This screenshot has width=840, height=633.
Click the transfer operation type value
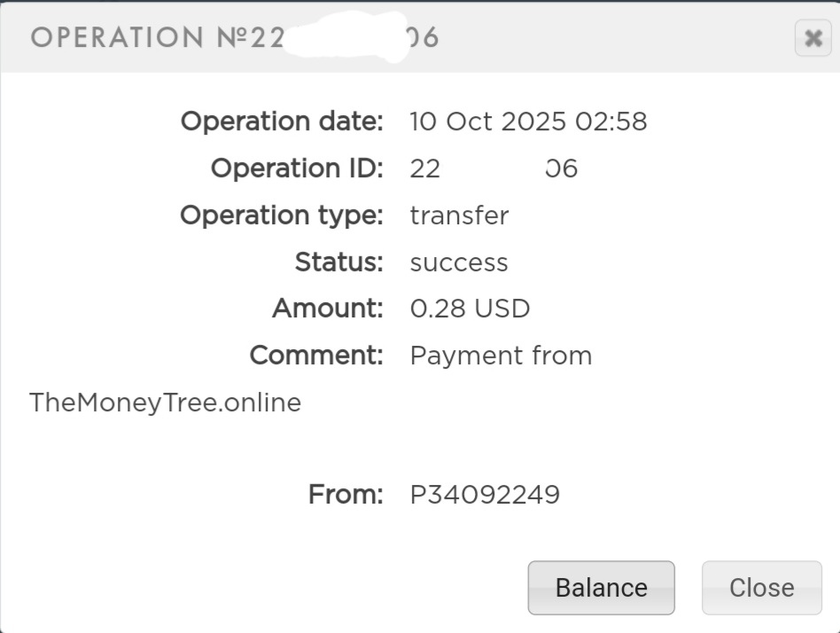(459, 215)
